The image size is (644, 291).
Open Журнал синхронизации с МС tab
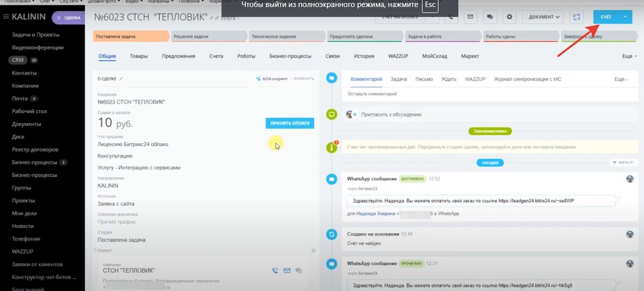click(528, 79)
